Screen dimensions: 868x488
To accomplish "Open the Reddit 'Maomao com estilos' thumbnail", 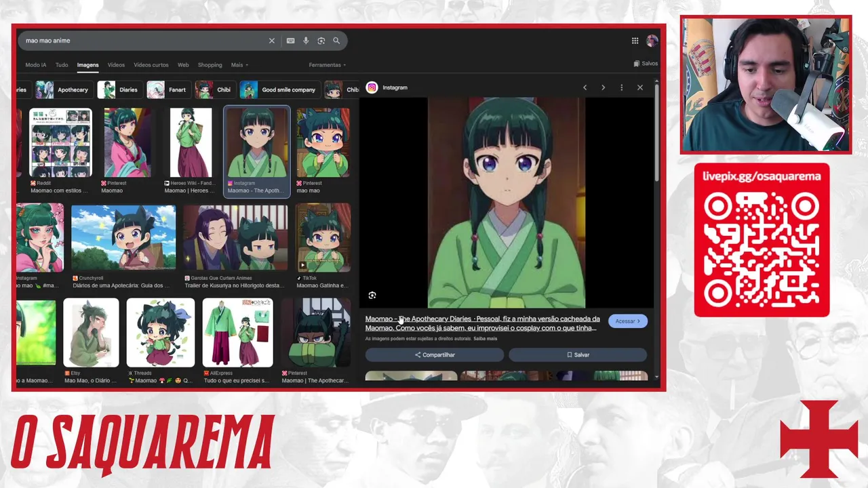I will [60, 142].
